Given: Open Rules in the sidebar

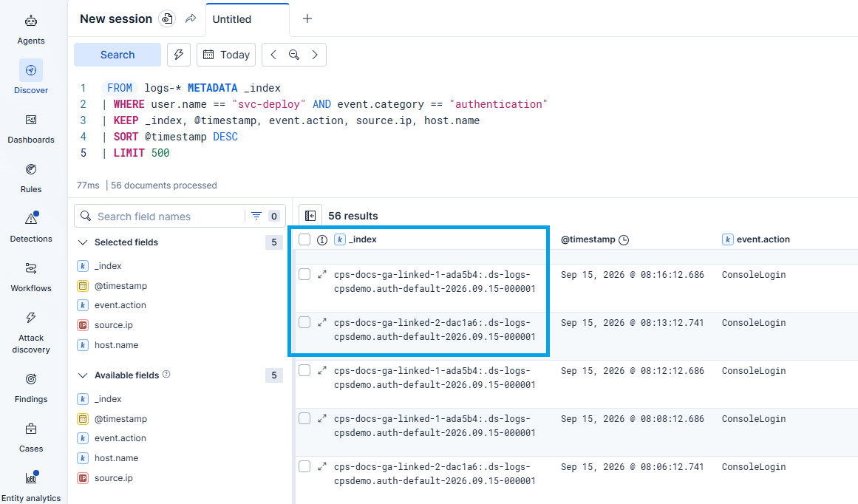Looking at the screenshot, I should click(x=30, y=178).
